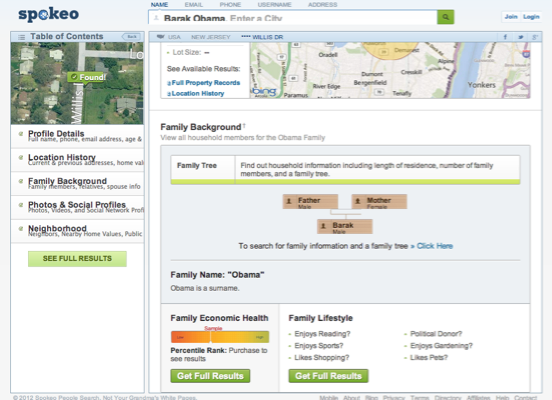Open Location History in Table of Contents
Viewport: 552px width, 400px height.
click(x=77, y=160)
